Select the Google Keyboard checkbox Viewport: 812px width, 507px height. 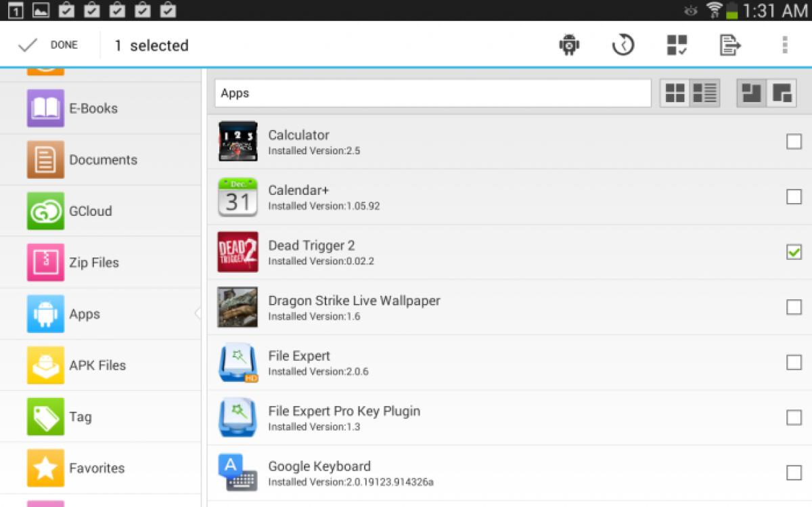click(793, 472)
